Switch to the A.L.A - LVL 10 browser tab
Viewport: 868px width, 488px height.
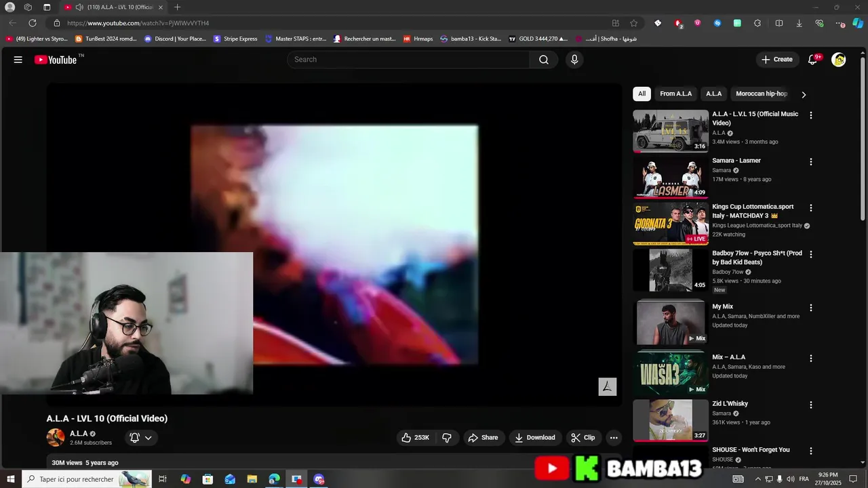tap(114, 7)
